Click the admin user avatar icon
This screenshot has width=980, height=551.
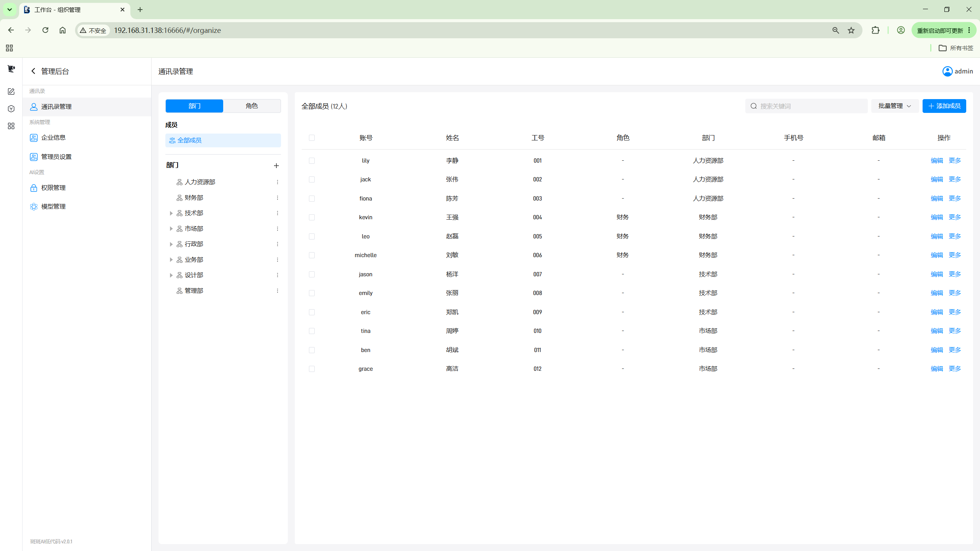(x=947, y=71)
